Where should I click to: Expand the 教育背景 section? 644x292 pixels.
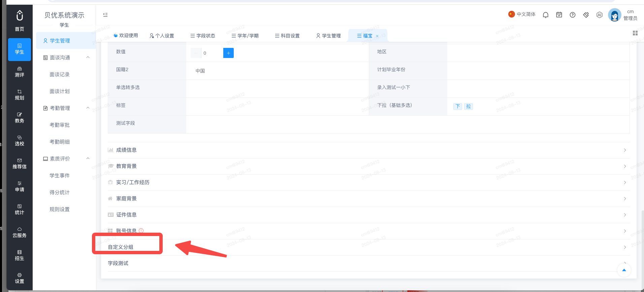[368, 166]
